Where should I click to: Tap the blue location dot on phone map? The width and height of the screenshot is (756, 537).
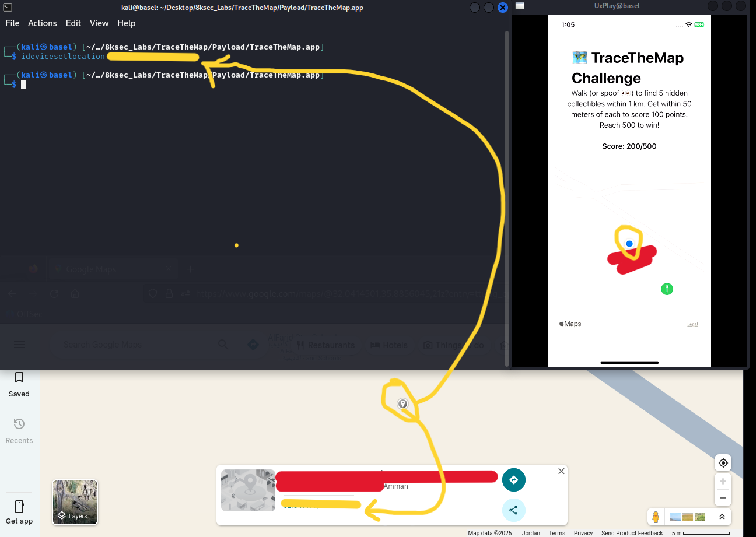pyautogui.click(x=629, y=244)
